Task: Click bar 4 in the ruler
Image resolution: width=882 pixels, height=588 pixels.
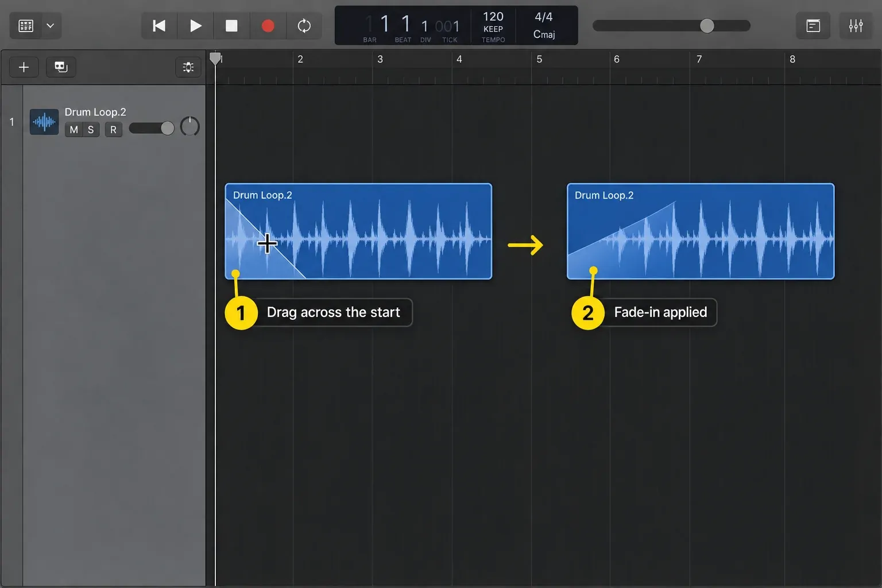Action: [459, 59]
